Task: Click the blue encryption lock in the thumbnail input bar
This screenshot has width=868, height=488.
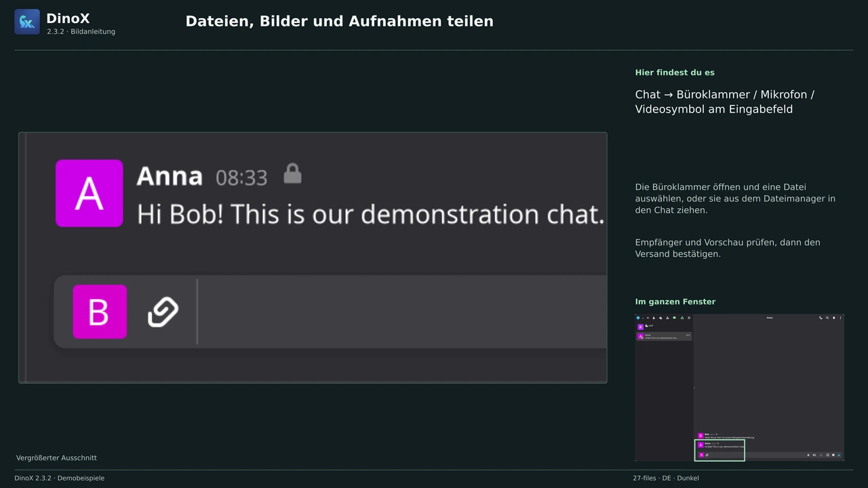Action: click(x=839, y=455)
